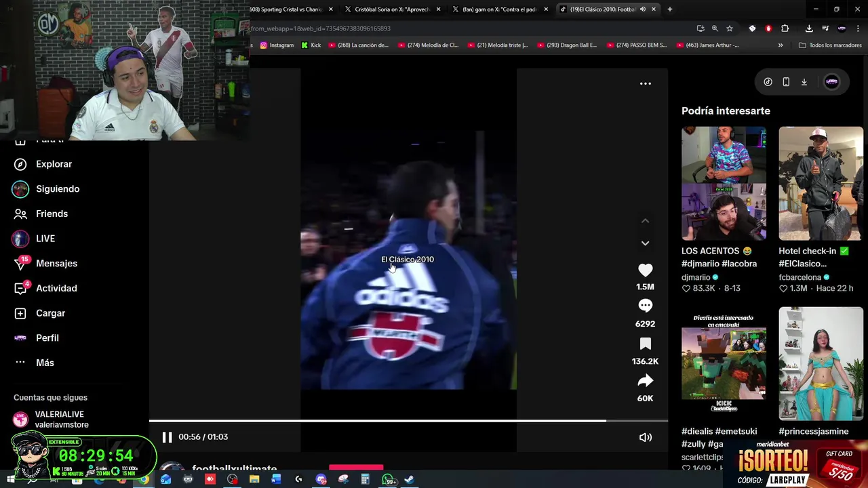The height and width of the screenshot is (488, 868).
Task: Open the #princessjasmine video thumbnail
Action: (821, 363)
